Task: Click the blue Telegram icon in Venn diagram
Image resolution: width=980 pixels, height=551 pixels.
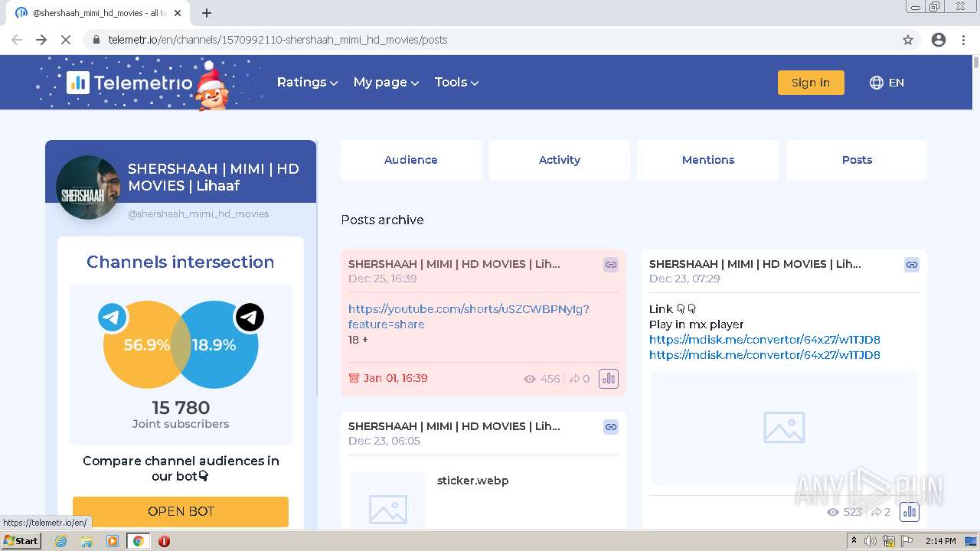Action: pos(113,318)
